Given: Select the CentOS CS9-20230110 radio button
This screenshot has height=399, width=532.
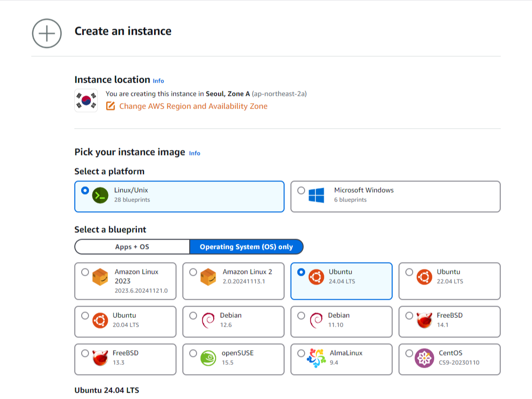Looking at the screenshot, I should 409,353.
